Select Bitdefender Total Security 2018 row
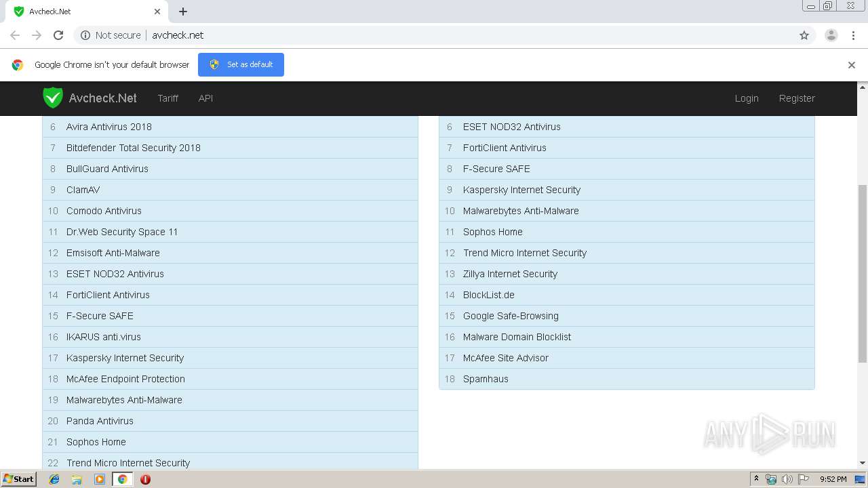Image resolution: width=868 pixels, height=488 pixels. pos(230,148)
